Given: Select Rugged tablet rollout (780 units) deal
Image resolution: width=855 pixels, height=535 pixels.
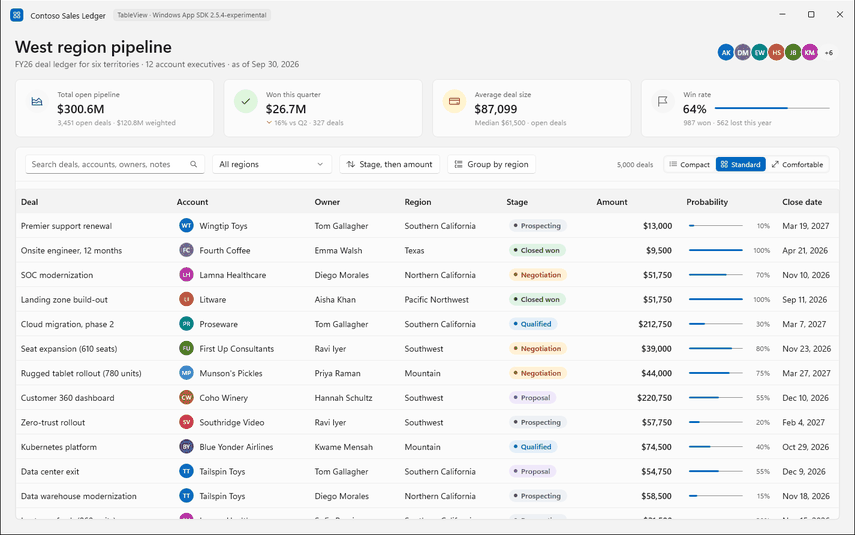Looking at the screenshot, I should 81,373.
